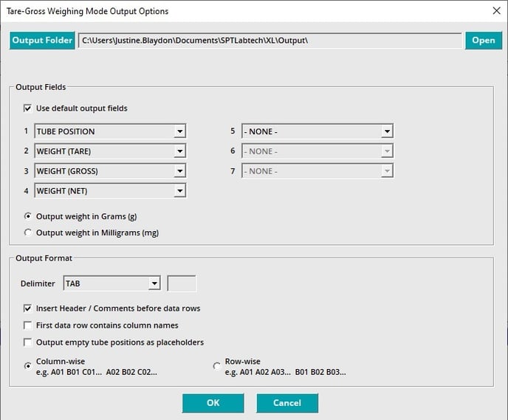508x420 pixels.
Task: Open the Delimiter TAB dropdown
Action: [112, 283]
